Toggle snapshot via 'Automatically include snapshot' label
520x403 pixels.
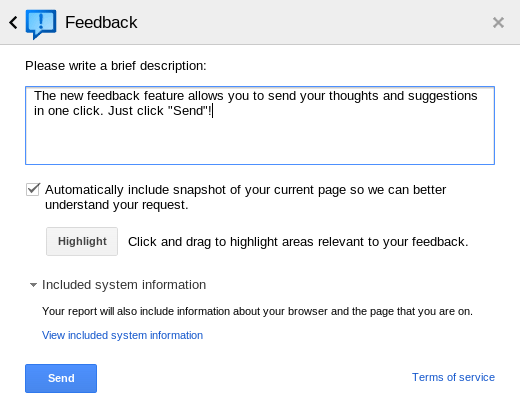tap(245, 190)
